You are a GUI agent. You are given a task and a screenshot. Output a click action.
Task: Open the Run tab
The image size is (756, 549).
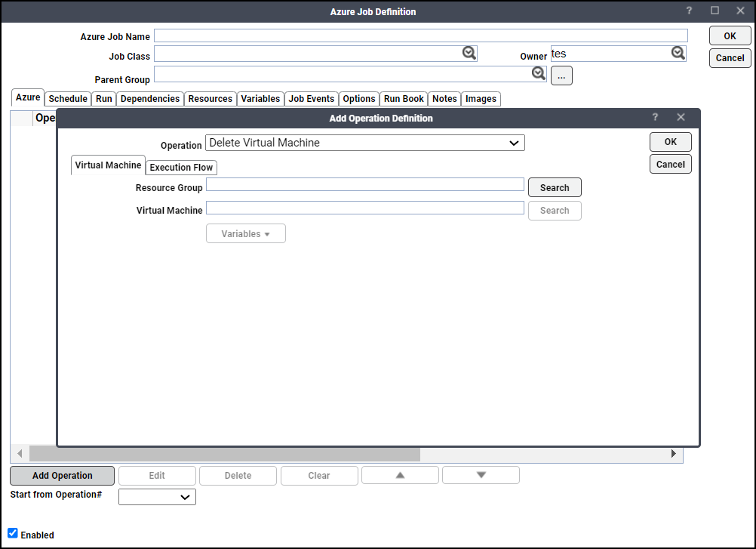103,99
